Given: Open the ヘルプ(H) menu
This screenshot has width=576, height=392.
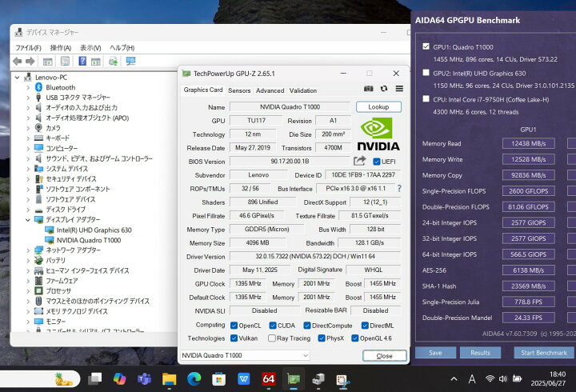Looking at the screenshot, I should coord(122,48).
